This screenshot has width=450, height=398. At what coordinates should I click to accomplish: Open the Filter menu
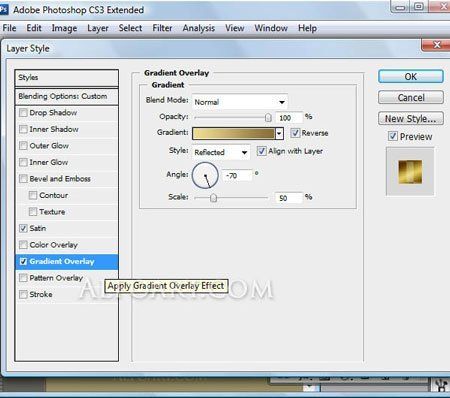pos(162,28)
